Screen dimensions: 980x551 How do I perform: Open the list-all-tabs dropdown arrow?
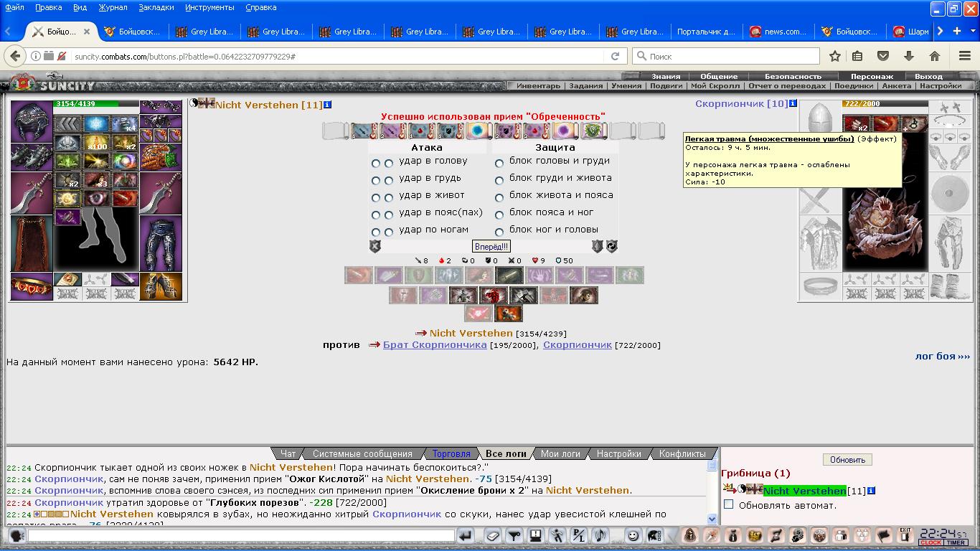point(974,31)
